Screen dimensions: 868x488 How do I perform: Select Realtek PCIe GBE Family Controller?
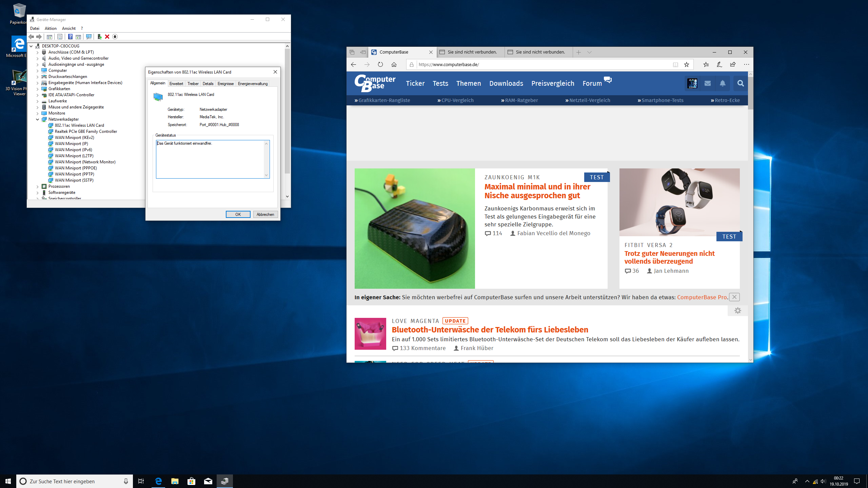click(x=86, y=131)
